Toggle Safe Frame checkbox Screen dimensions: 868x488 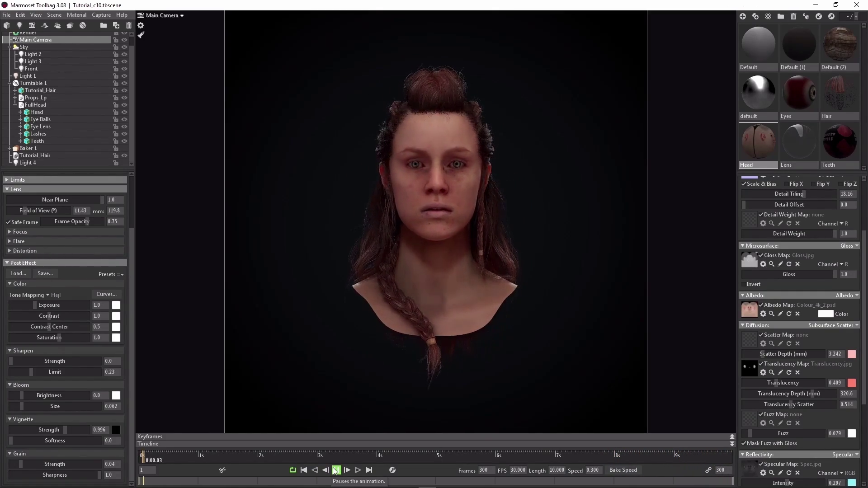point(8,222)
